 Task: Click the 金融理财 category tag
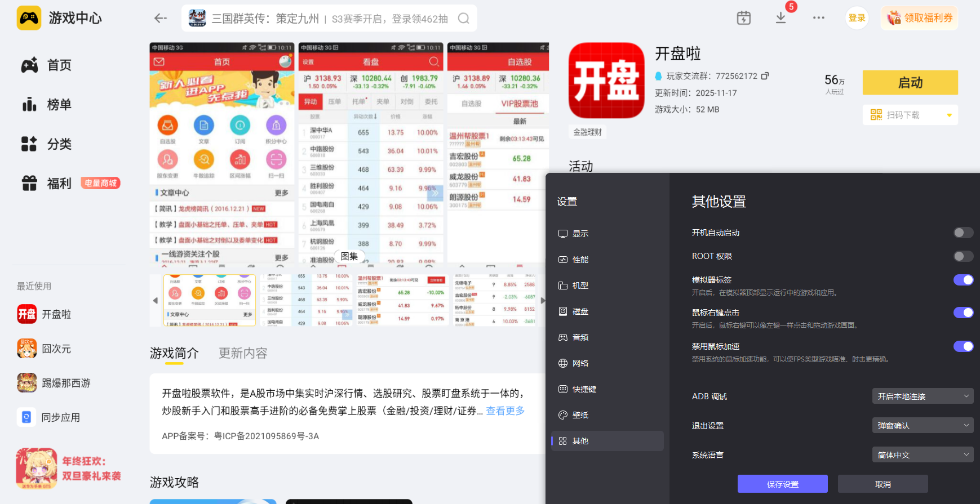pyautogui.click(x=587, y=132)
